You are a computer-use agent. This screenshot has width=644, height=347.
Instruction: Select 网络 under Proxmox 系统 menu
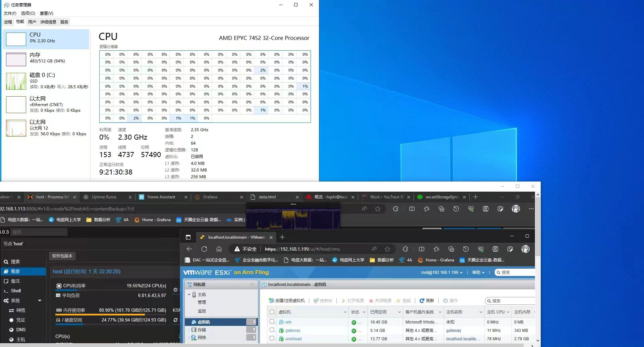click(x=23, y=310)
